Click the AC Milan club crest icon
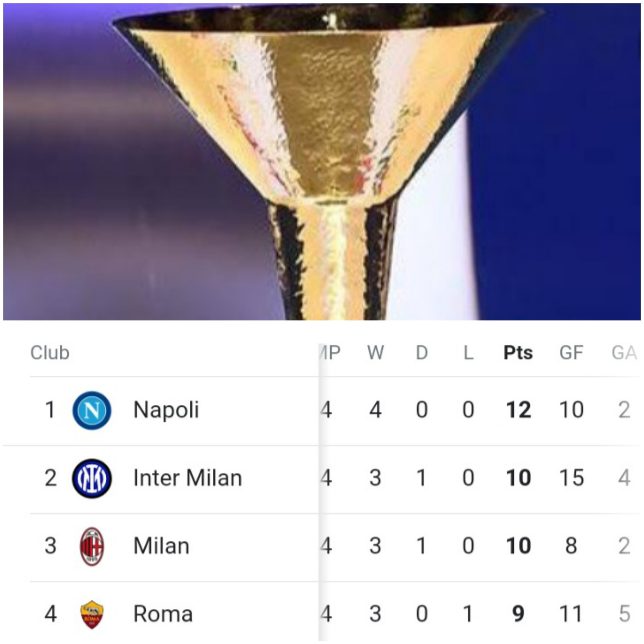 (92, 546)
